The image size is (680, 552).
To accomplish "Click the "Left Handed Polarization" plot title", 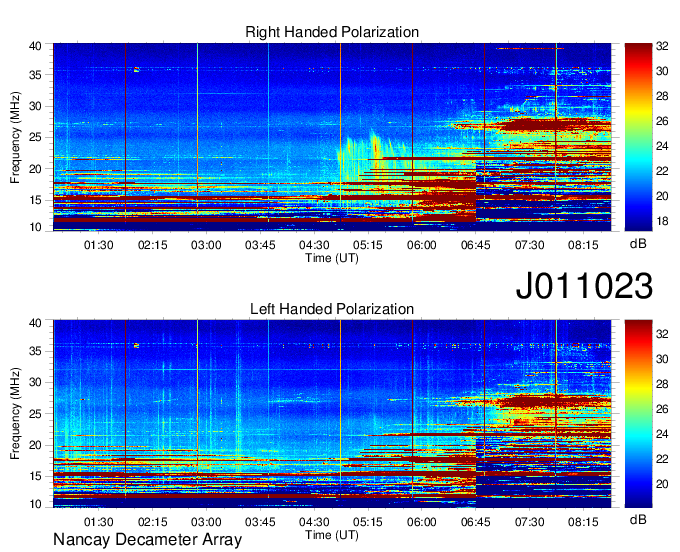I will (x=332, y=309).
